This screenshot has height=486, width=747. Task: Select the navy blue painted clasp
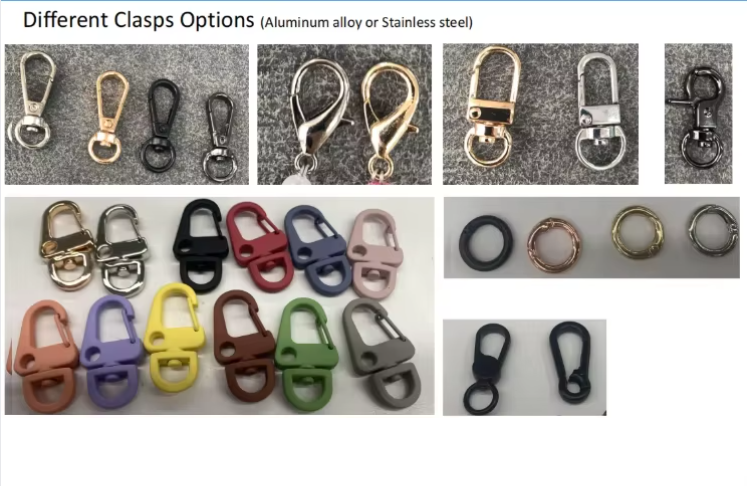coord(316,251)
